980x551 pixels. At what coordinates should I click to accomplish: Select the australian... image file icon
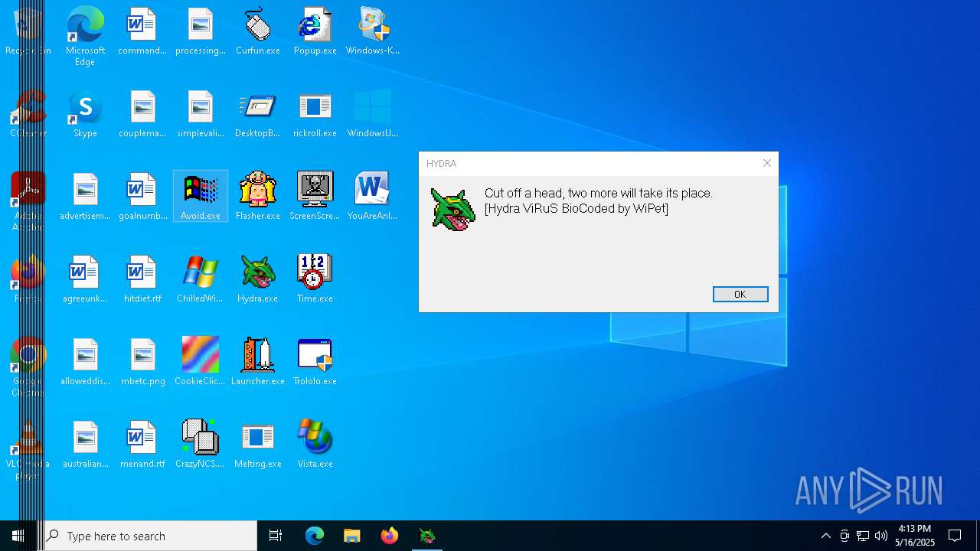[85, 445]
